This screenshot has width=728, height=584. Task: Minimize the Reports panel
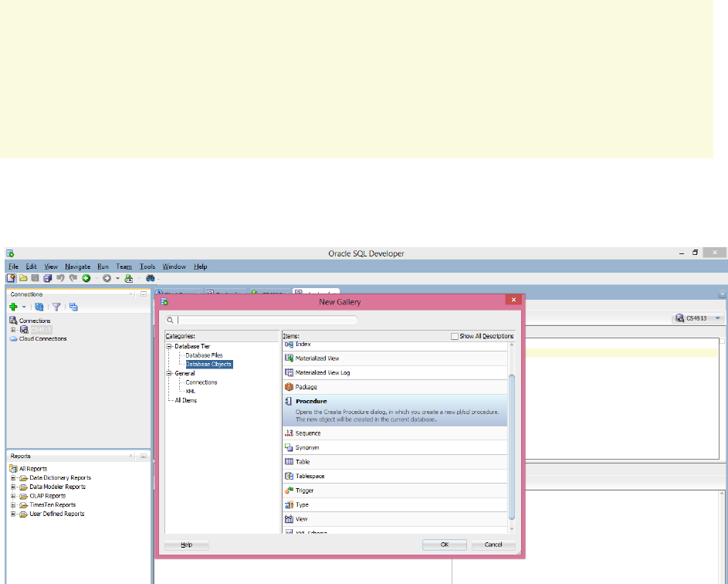click(144, 457)
